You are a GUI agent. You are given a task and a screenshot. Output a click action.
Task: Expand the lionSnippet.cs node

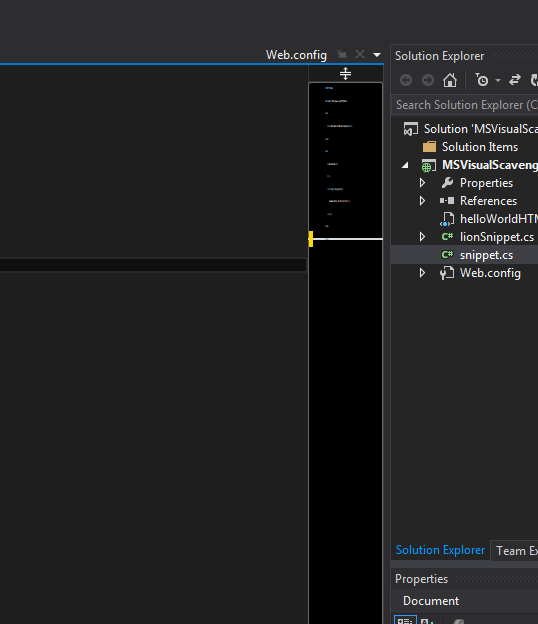[422, 237]
